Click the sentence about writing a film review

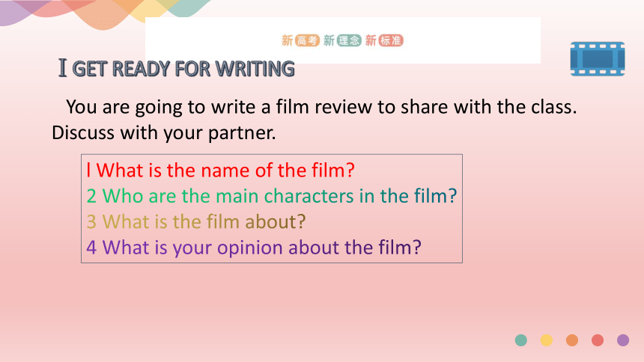321,107
